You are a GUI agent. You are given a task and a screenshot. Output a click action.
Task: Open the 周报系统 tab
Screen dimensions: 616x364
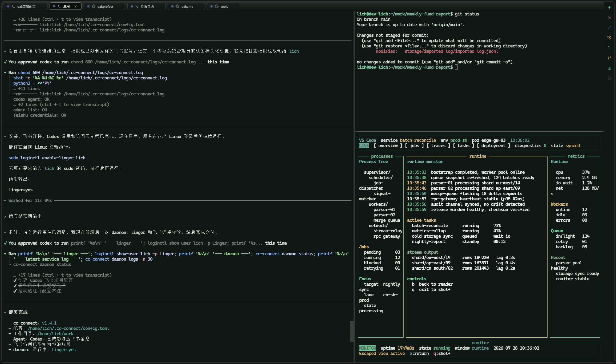[147, 6]
